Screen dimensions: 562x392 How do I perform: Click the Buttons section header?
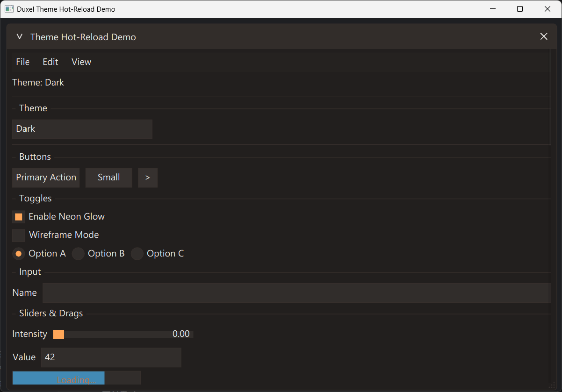coord(35,157)
